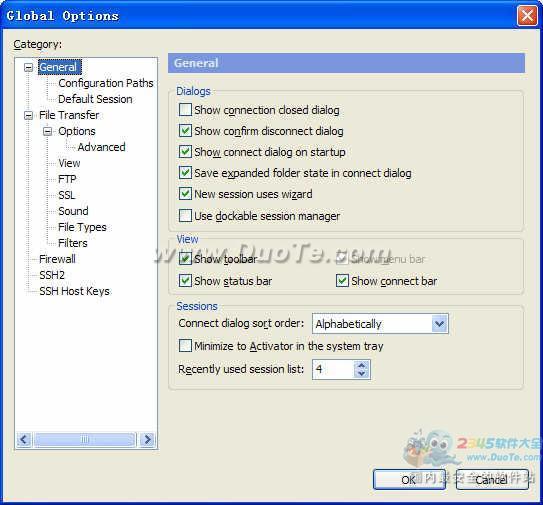Select the SSL category
543x505 pixels.
click(x=66, y=195)
